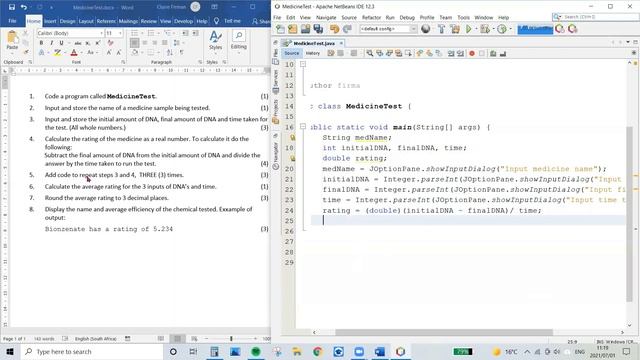Click the New File icon in NetBeans toolbar
Screen dimensions: 640x360
tap(280, 29)
